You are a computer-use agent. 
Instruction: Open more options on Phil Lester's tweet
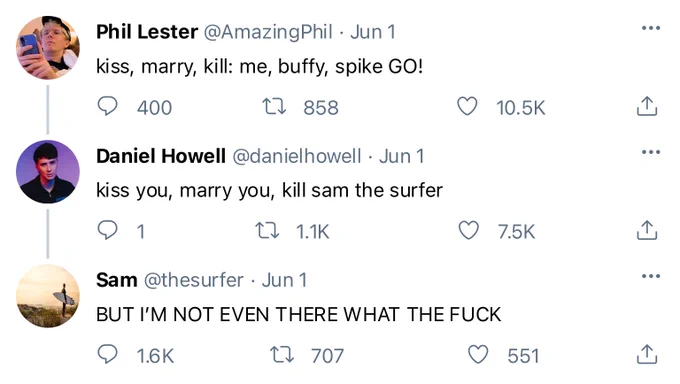pyautogui.click(x=651, y=28)
